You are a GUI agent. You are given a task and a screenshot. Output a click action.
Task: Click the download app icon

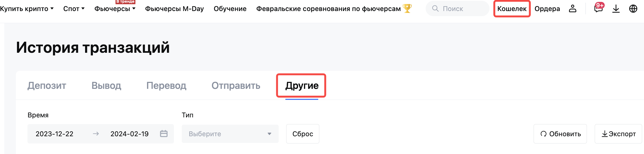(616, 9)
